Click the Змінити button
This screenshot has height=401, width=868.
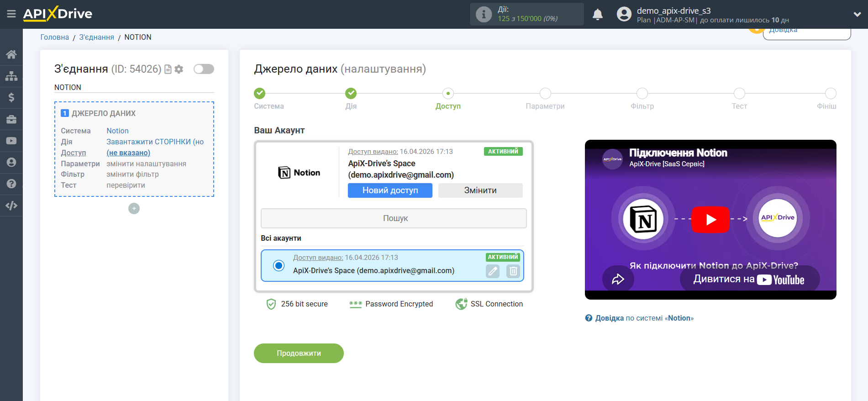(x=480, y=190)
